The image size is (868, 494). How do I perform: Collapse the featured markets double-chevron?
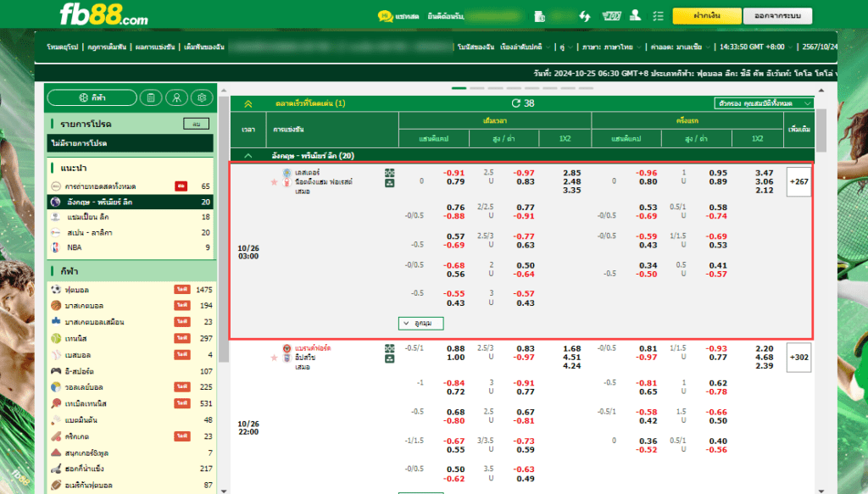(x=248, y=103)
